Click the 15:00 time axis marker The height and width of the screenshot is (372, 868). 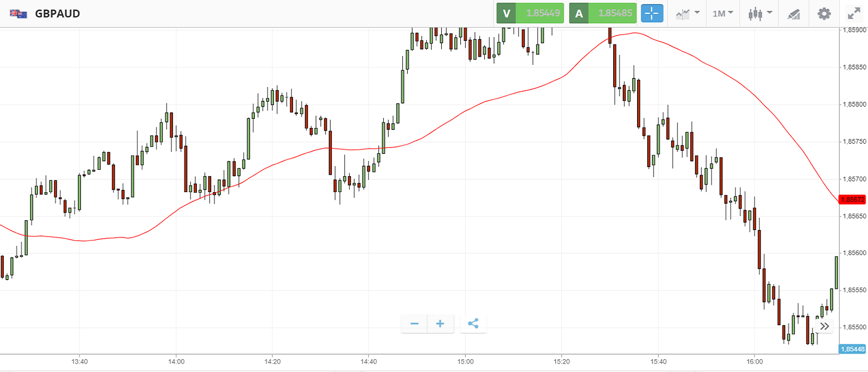(465, 362)
